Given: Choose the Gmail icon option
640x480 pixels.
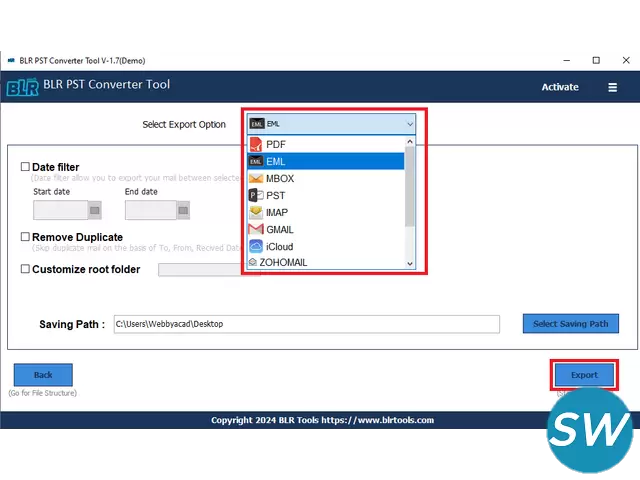Looking at the screenshot, I should coord(255,229).
